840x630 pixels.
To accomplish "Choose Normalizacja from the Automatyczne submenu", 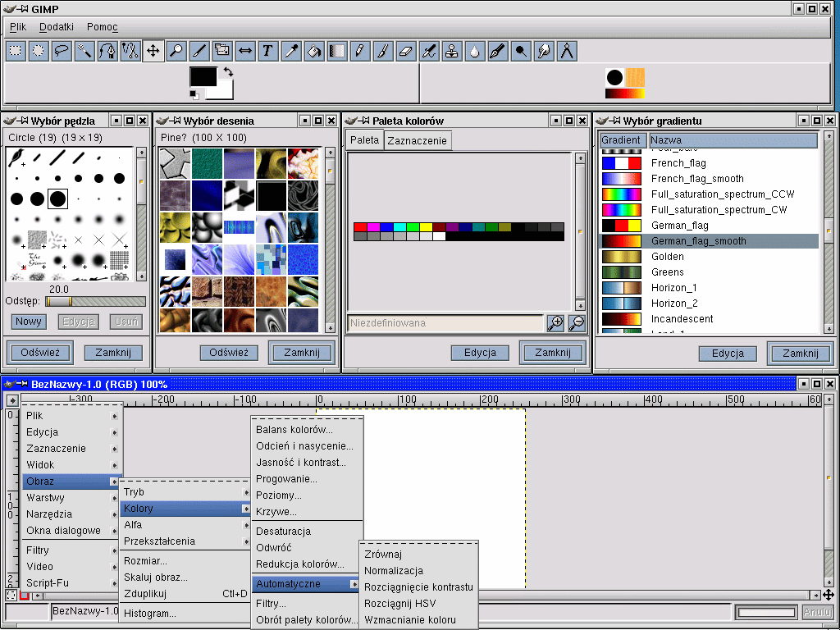I will point(418,571).
